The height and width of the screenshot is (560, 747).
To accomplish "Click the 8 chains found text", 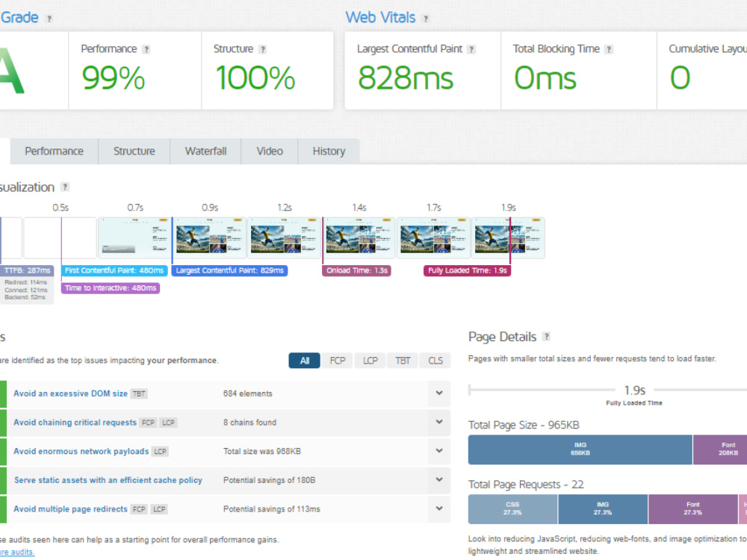I will [x=249, y=423].
